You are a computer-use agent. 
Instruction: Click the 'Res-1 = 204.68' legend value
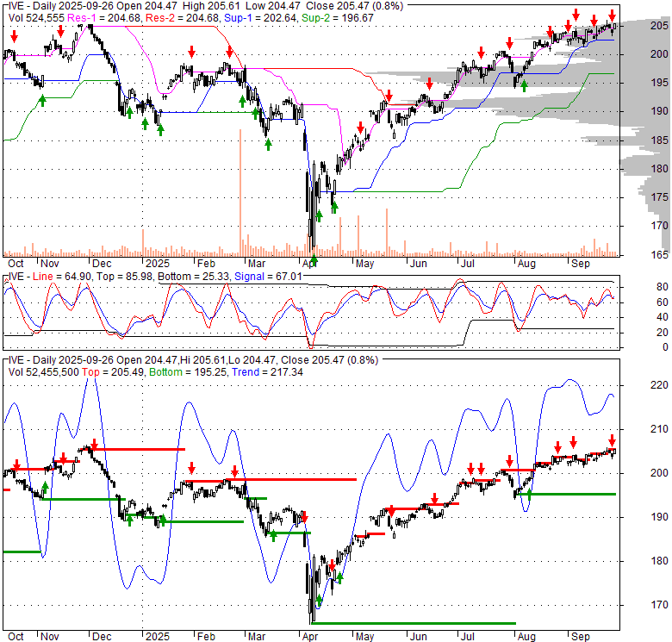[x=104, y=18]
